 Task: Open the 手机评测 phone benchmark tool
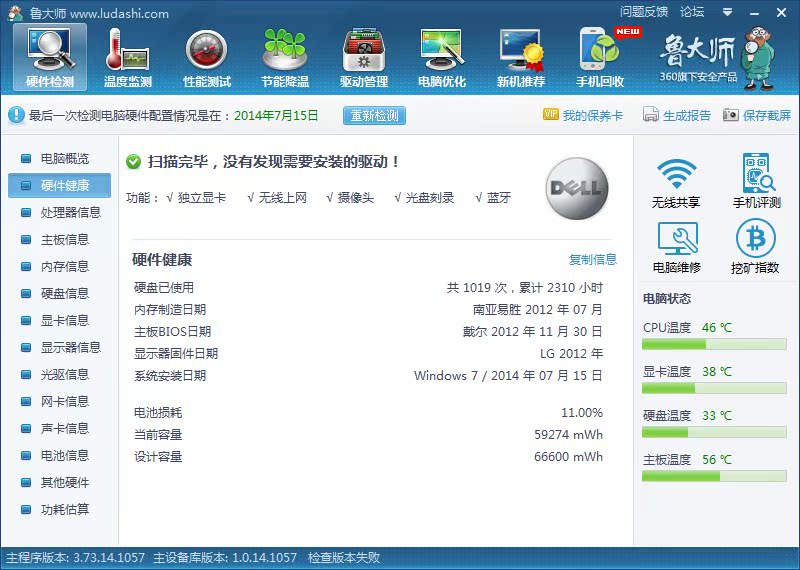[x=757, y=181]
